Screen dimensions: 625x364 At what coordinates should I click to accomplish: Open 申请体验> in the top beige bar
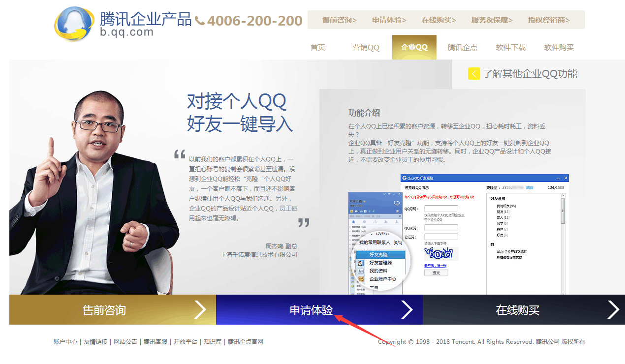click(x=389, y=20)
